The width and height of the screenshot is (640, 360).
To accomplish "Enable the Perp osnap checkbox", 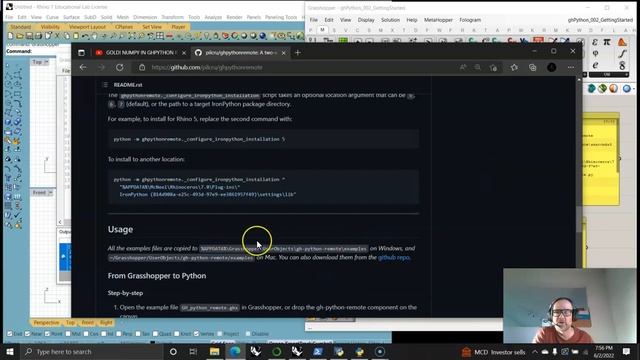I will click(119, 334).
